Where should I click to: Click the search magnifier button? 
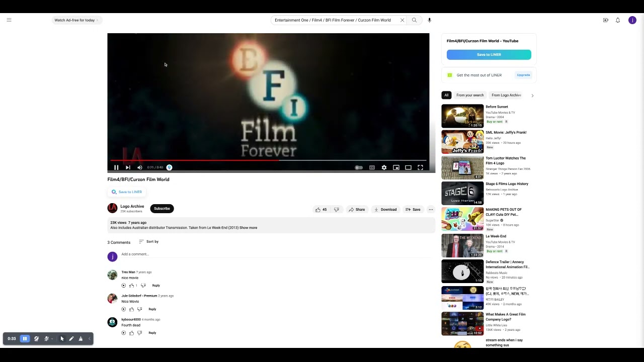click(x=414, y=20)
